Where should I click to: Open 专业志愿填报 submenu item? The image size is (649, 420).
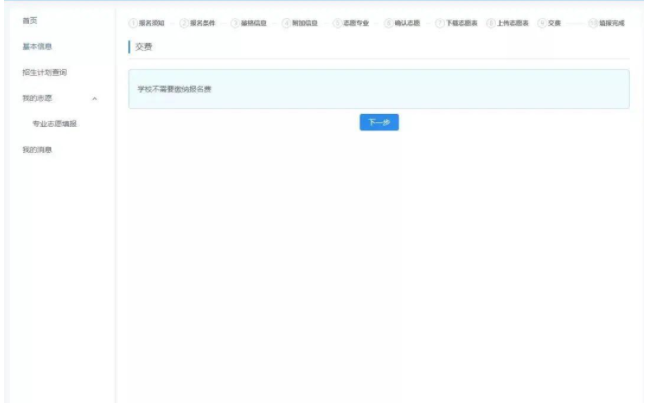pos(55,124)
